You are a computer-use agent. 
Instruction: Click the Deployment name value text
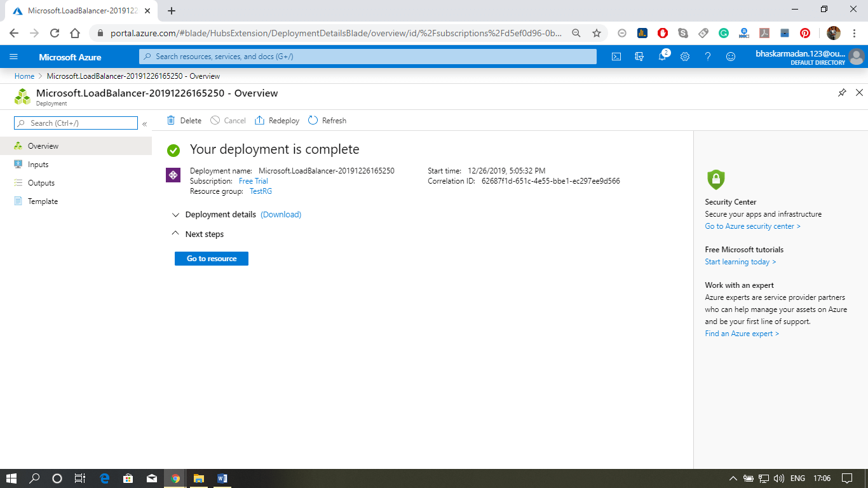pyautogui.click(x=327, y=171)
